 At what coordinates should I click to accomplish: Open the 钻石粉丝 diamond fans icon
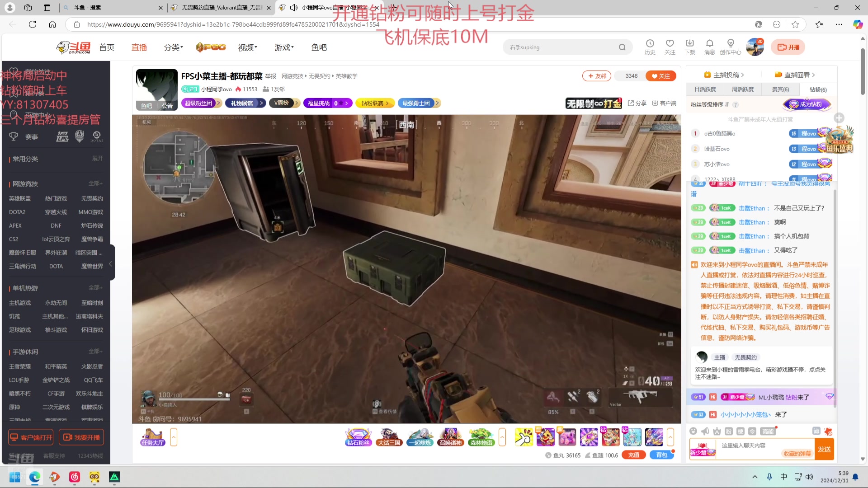(358, 437)
